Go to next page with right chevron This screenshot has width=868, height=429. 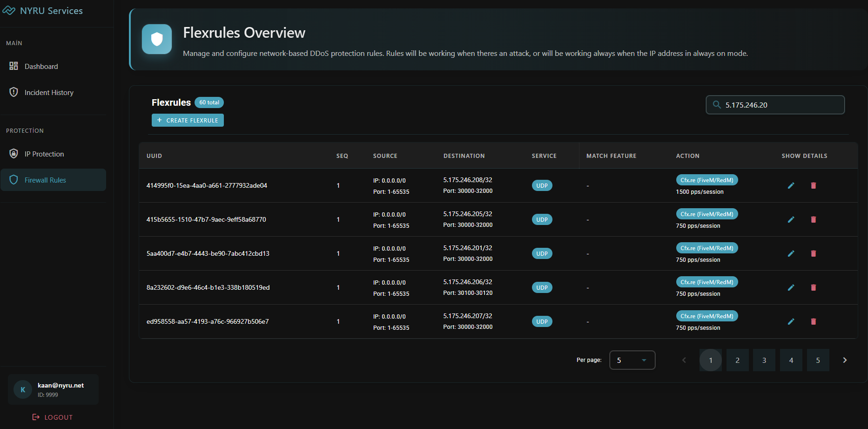(x=844, y=360)
